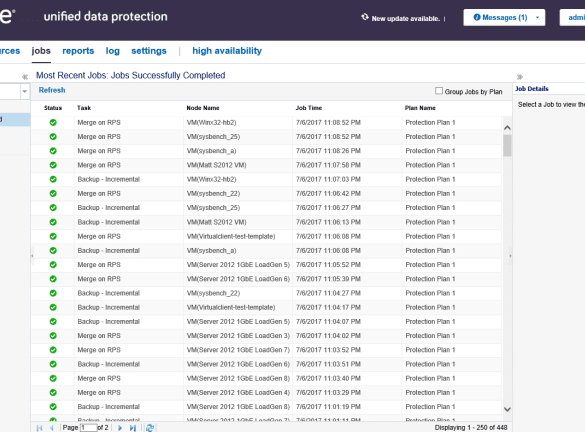Click success status icon for 11:07:58 PM job
585x432 pixels.
[x=53, y=165]
